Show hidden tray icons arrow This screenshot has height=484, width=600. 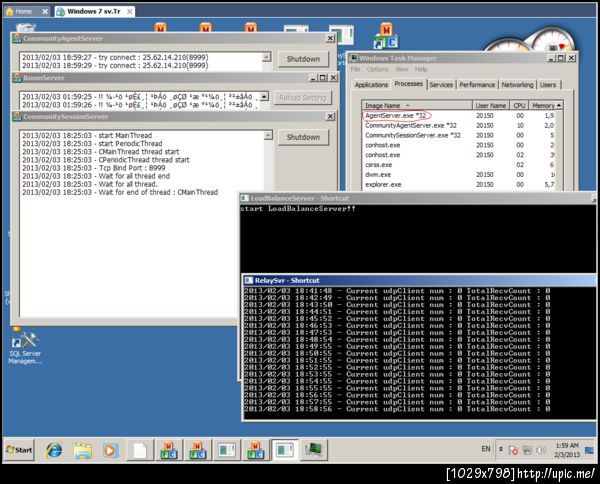point(501,450)
